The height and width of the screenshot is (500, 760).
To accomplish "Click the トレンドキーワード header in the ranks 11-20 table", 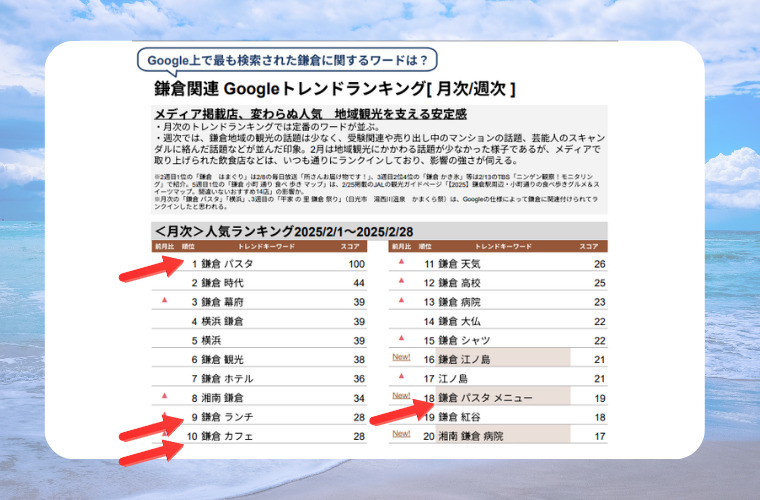I will point(503,246).
